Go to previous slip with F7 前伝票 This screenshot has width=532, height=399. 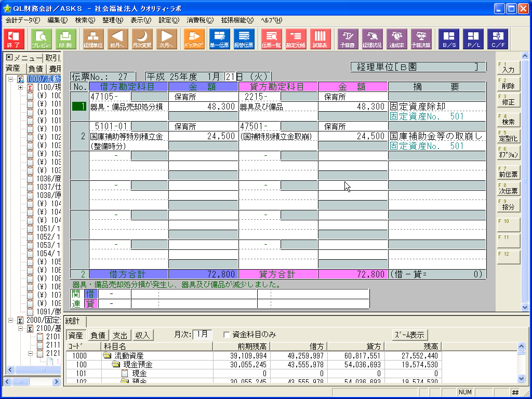tap(508, 172)
